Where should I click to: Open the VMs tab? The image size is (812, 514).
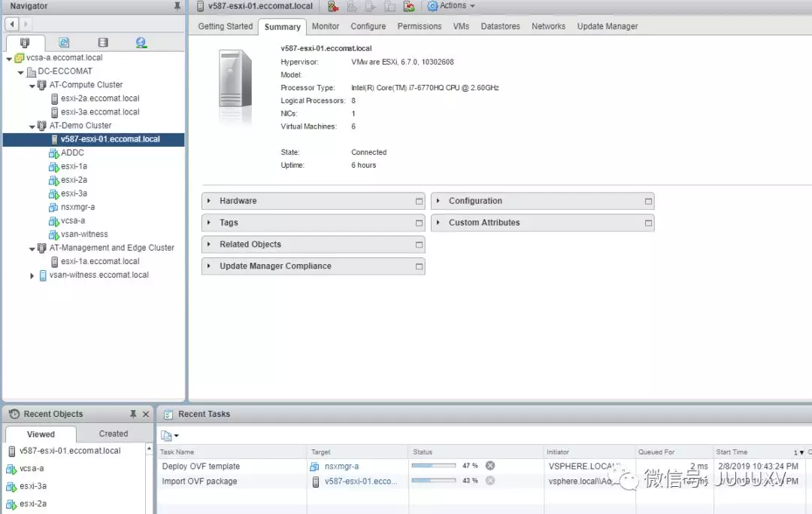pyautogui.click(x=461, y=26)
